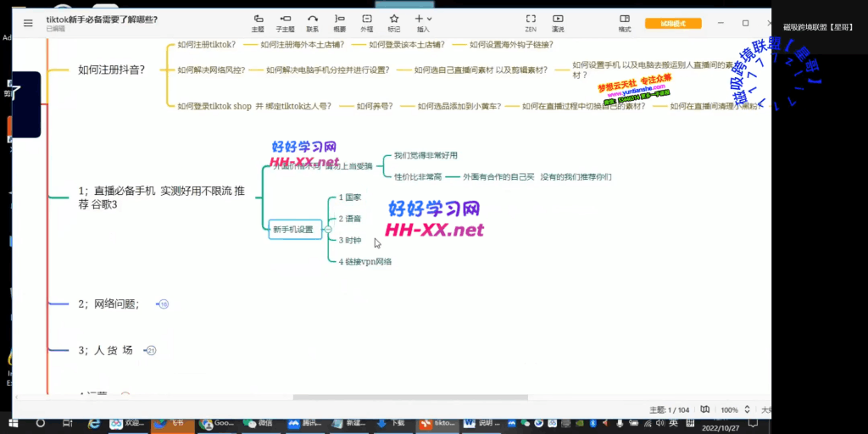The height and width of the screenshot is (434, 868).
Task: Open the Windows Start menu
Action: 13,423
